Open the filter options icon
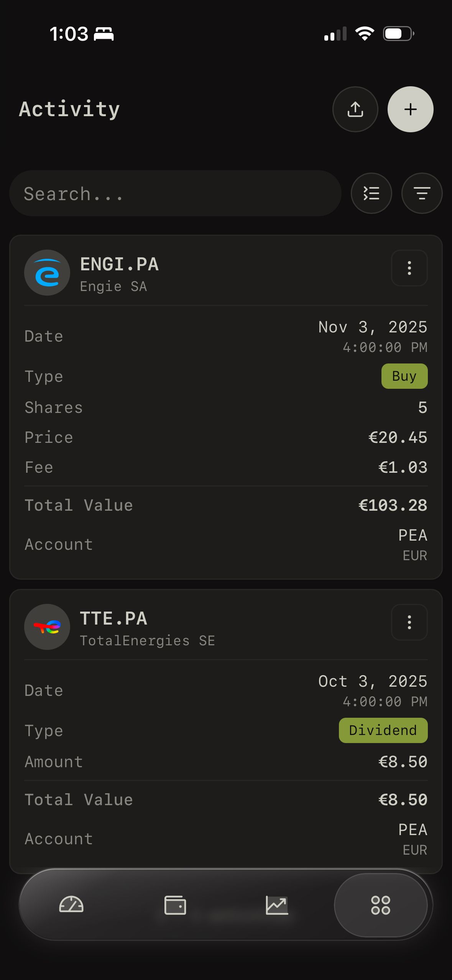The width and height of the screenshot is (452, 980). click(422, 193)
